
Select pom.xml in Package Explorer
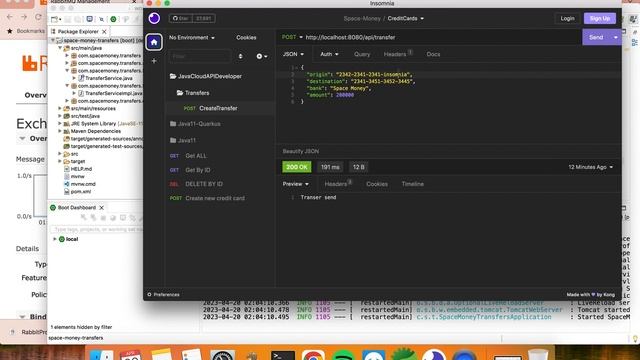81,192
